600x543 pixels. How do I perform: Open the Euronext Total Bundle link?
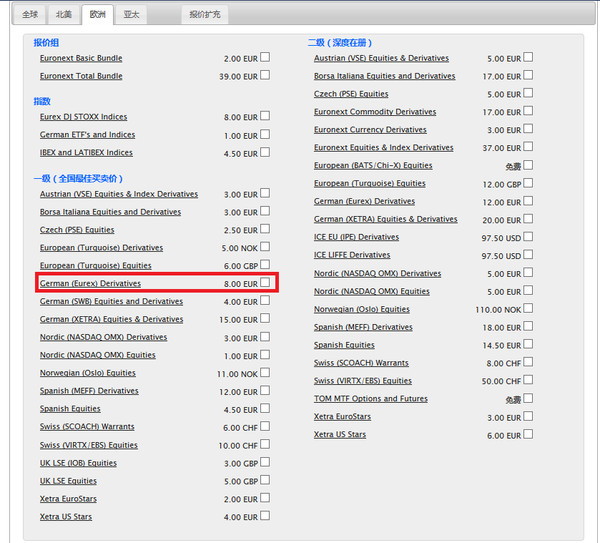pos(81,76)
